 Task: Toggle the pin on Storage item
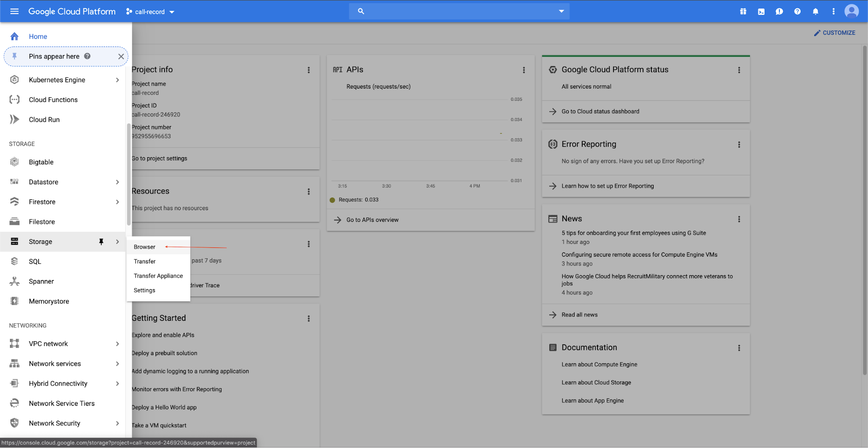(x=101, y=242)
